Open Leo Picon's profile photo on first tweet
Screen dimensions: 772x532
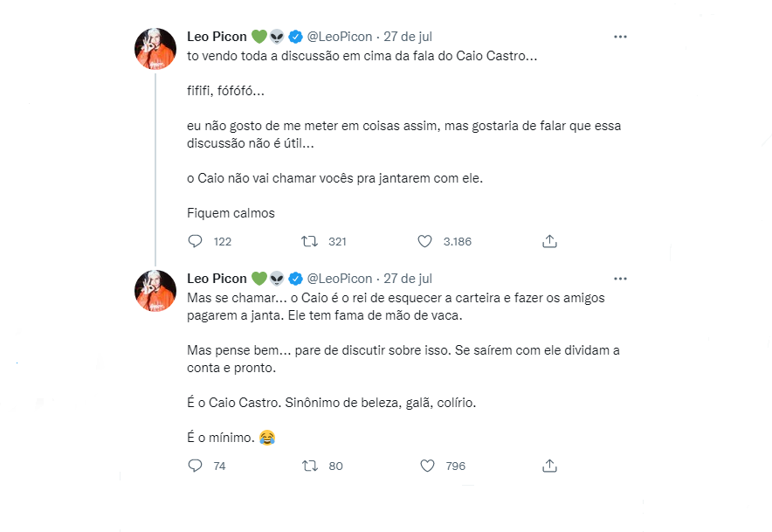point(155,49)
